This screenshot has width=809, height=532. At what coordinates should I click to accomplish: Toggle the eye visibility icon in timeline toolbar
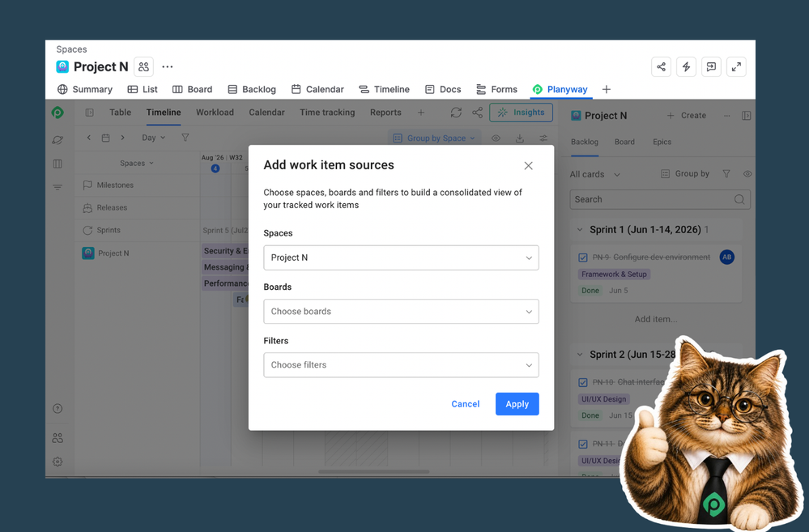(496, 138)
